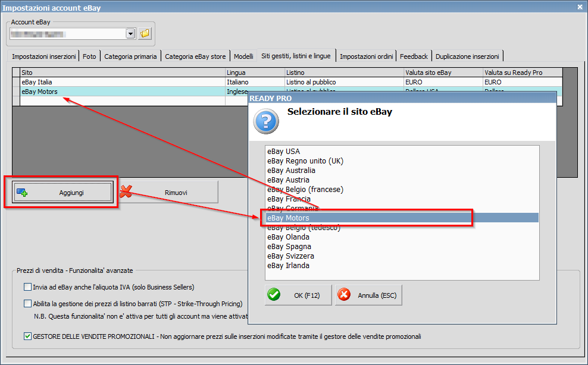
Task: Go to Categoria eBay store tab
Action: pyautogui.click(x=195, y=56)
